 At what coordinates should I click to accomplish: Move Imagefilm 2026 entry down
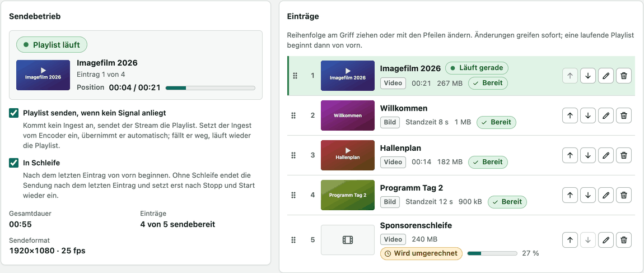point(588,76)
